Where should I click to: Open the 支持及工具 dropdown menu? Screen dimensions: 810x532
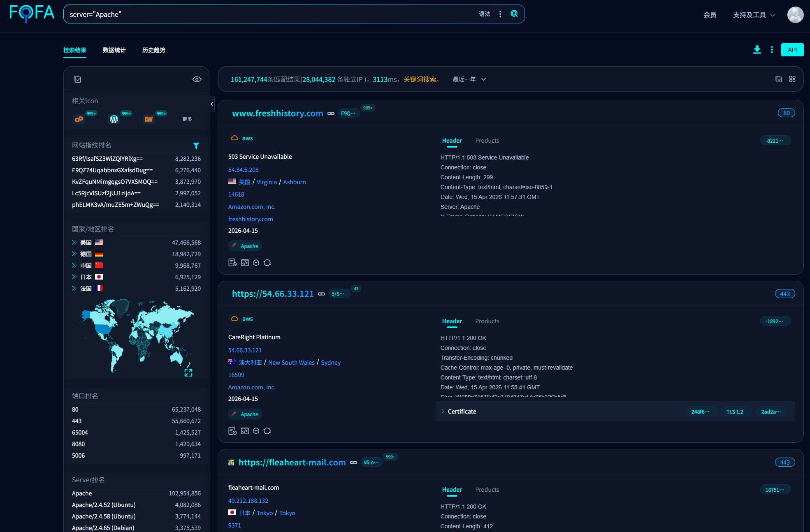tap(754, 15)
